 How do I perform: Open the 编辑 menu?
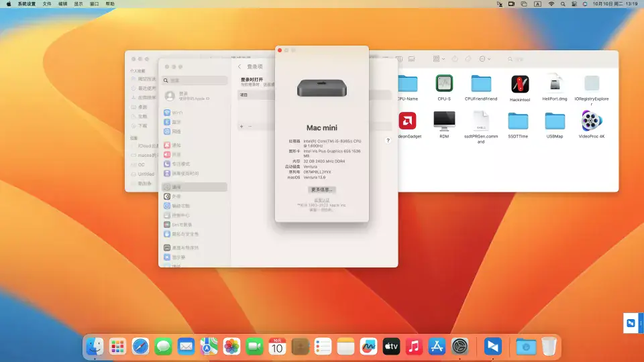click(x=63, y=4)
